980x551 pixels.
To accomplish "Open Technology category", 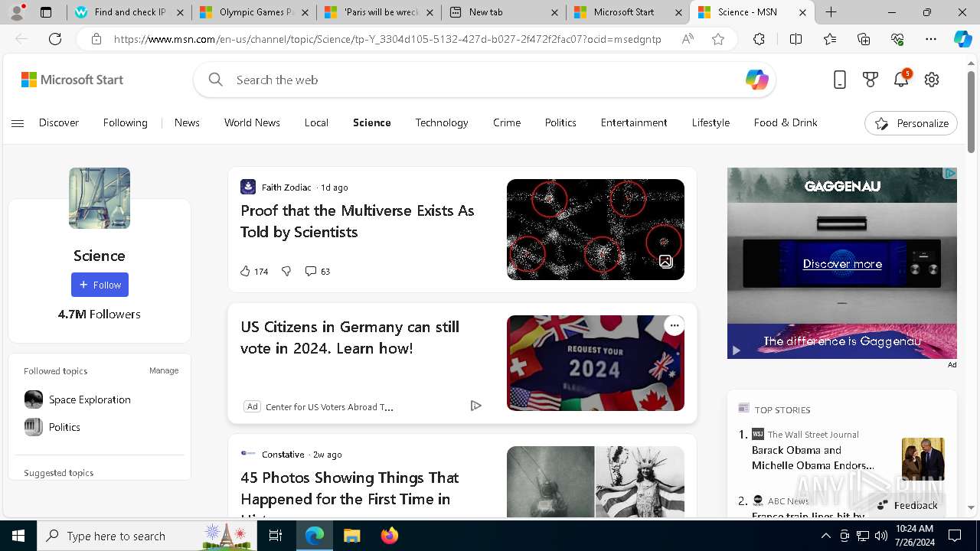I will coord(442,122).
